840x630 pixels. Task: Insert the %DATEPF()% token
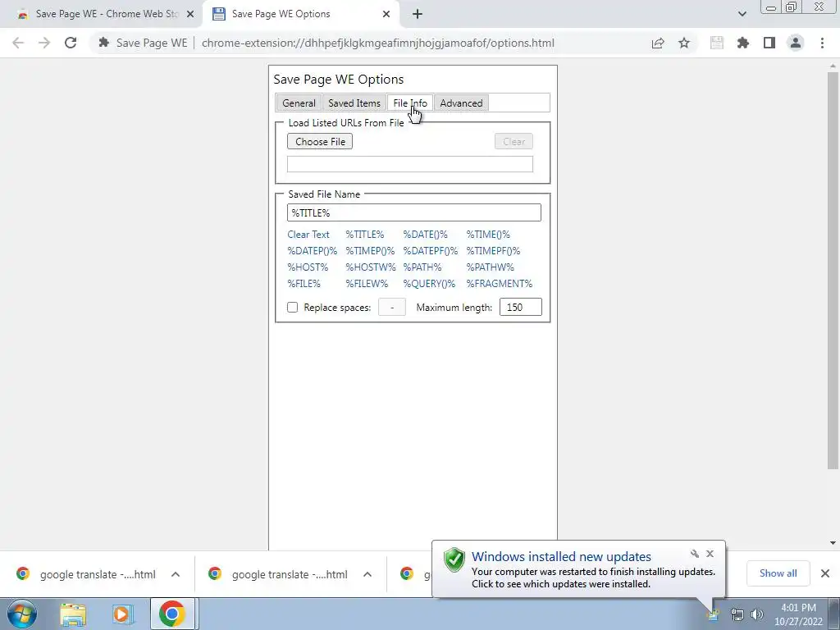pos(431,251)
